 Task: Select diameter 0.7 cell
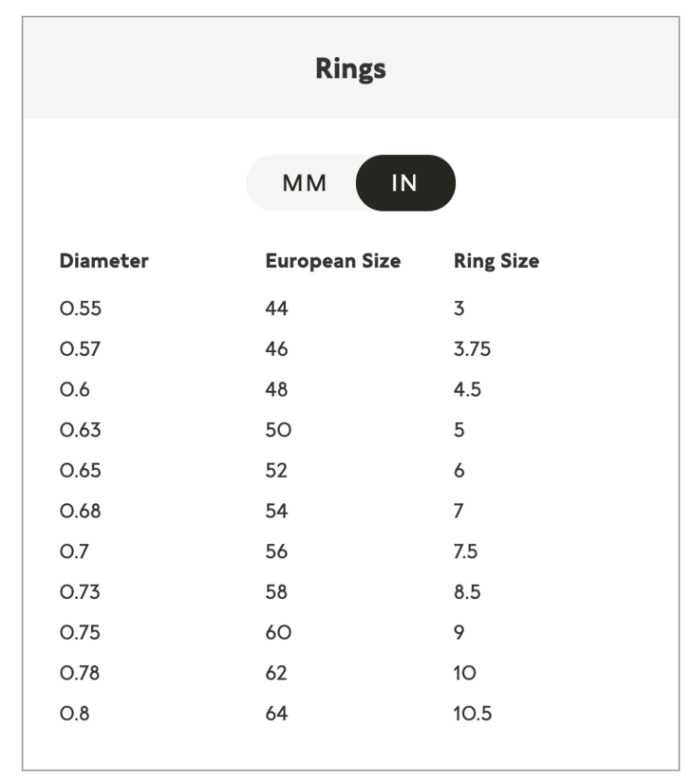coord(74,551)
